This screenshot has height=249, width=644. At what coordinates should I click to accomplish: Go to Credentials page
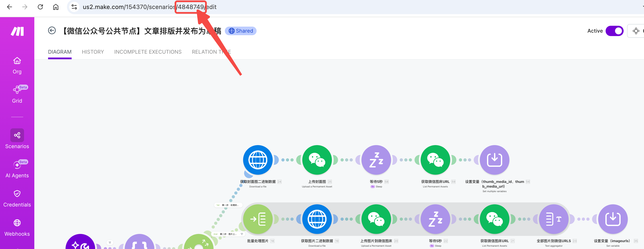coord(17,199)
